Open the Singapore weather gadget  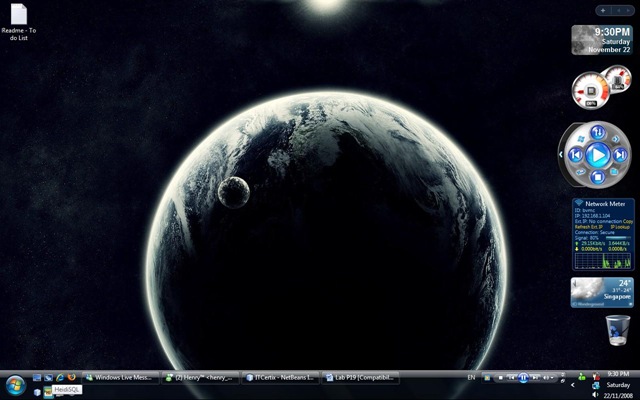tap(602, 292)
